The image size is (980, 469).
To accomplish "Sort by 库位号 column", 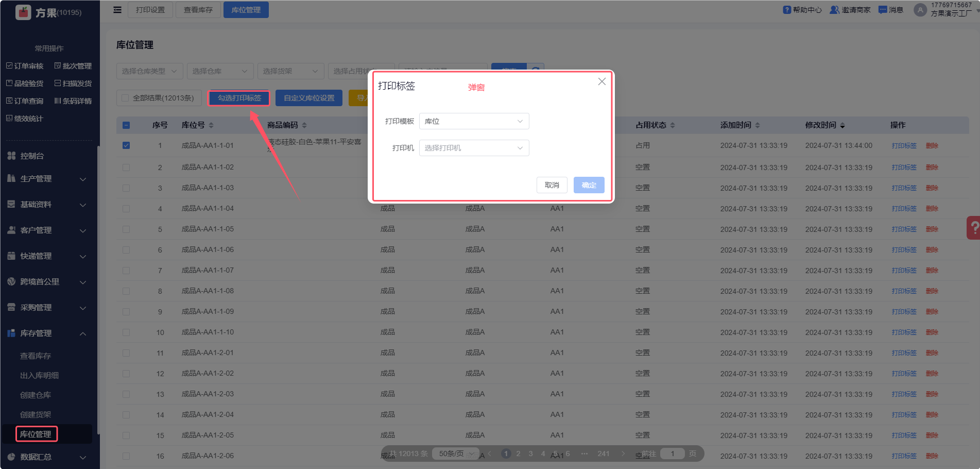I will pyautogui.click(x=211, y=125).
